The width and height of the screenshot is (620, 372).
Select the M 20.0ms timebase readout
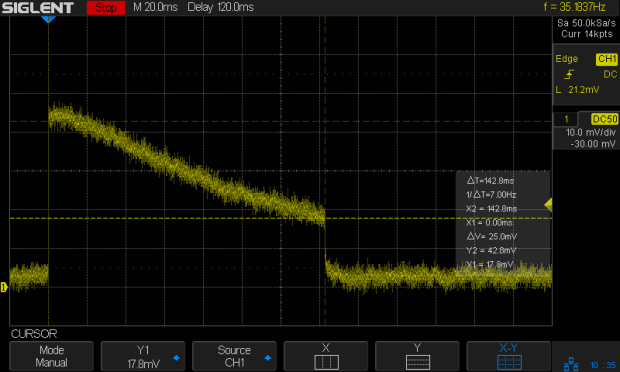(x=155, y=7)
